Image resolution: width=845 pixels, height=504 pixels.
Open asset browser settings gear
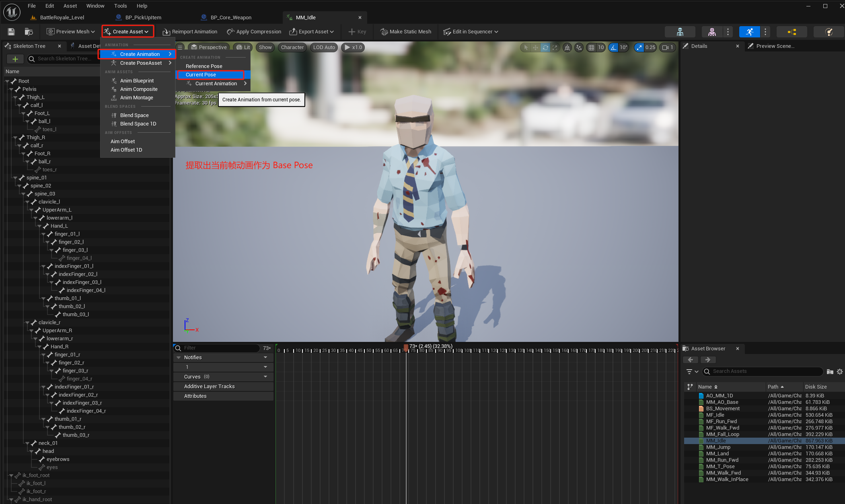840,372
